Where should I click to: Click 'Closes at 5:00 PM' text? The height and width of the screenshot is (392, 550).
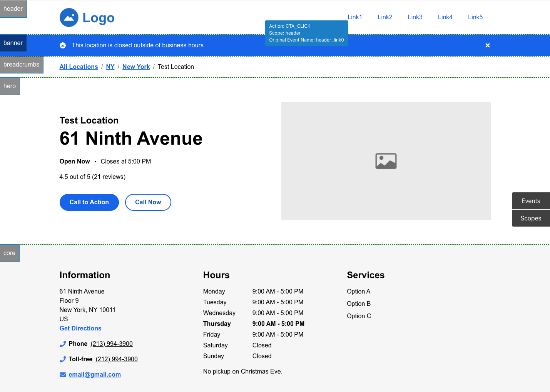pos(126,162)
